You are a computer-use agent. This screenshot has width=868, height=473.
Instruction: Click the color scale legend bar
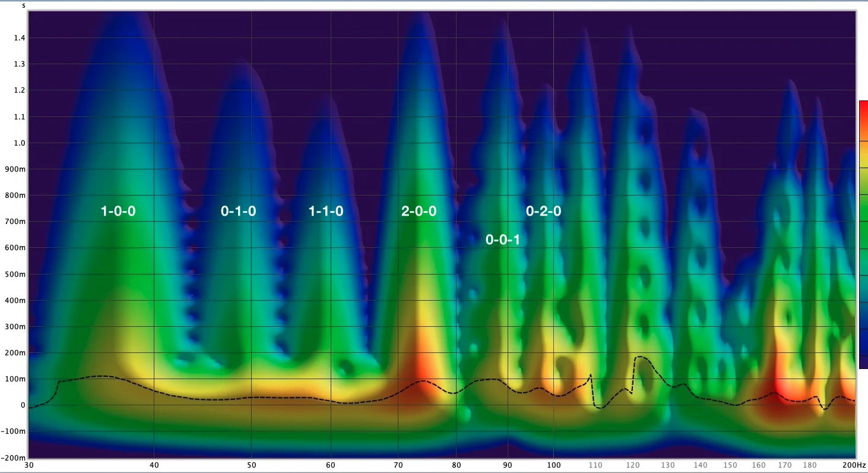point(863,235)
